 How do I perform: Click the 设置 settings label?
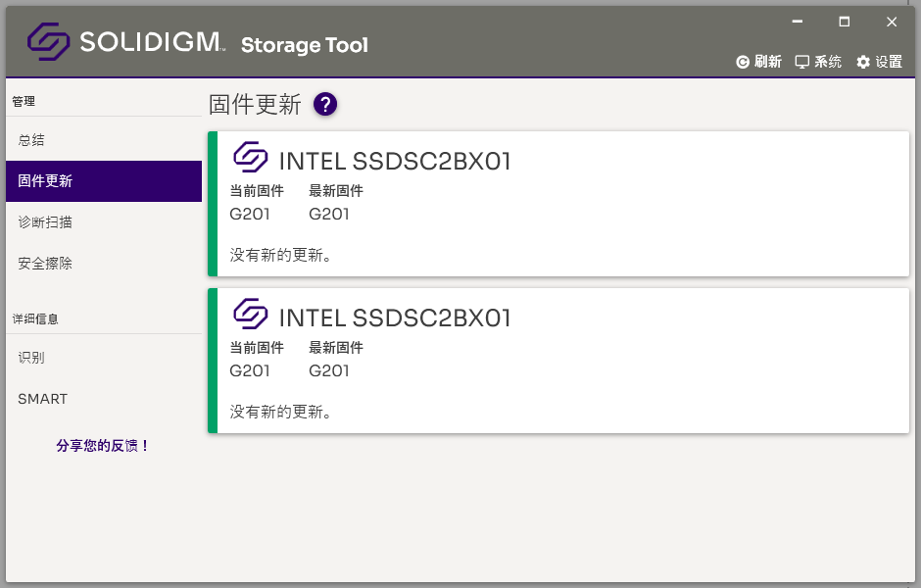889,62
